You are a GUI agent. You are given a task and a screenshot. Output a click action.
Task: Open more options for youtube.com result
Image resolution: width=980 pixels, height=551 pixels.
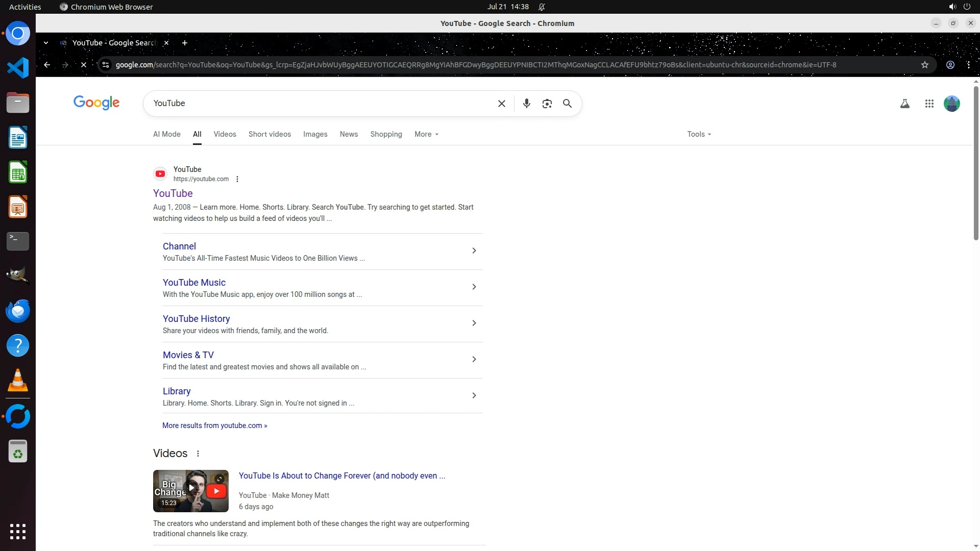(x=237, y=179)
